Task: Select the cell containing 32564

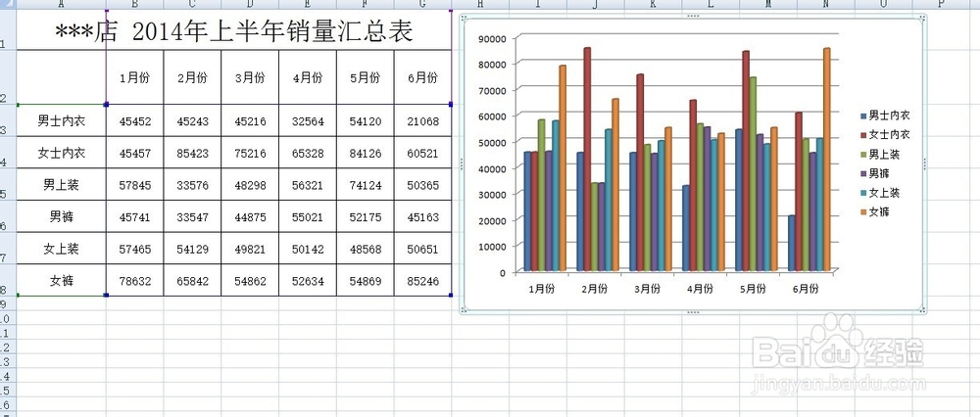Action: pos(308,121)
